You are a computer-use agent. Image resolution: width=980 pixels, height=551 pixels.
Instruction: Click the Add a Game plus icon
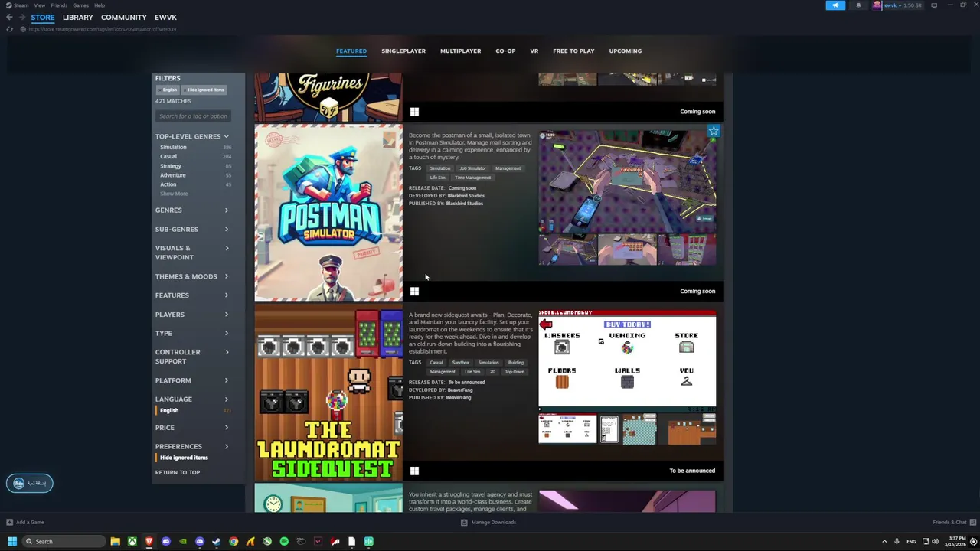(x=9, y=523)
